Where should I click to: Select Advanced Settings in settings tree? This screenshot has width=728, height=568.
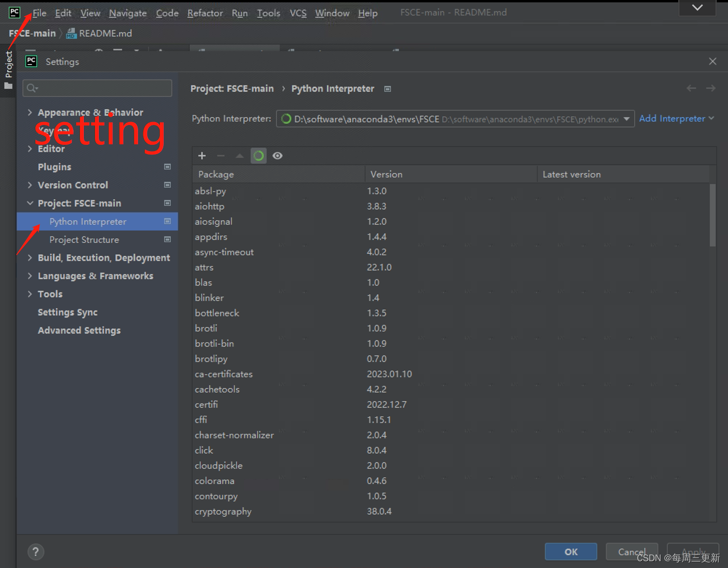[x=79, y=330]
